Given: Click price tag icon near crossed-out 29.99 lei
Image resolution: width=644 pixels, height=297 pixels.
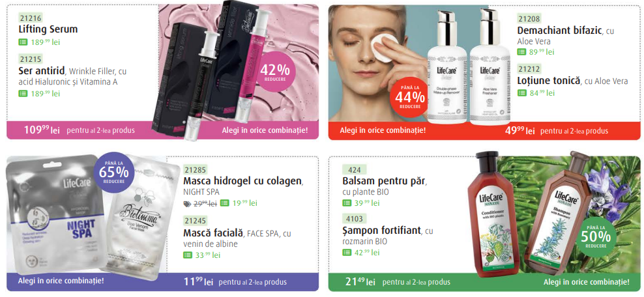Looking at the screenshot, I should tap(187, 203).
